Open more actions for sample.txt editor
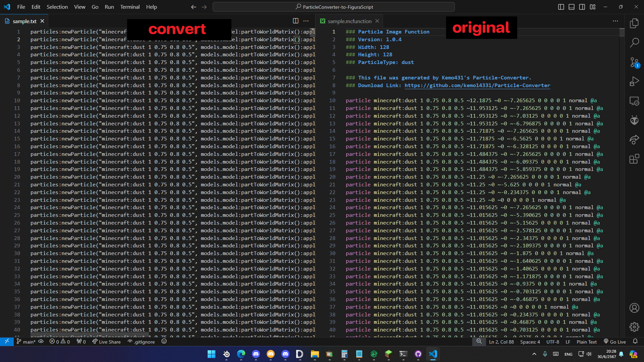The width and height of the screenshot is (644, 362). (306, 21)
